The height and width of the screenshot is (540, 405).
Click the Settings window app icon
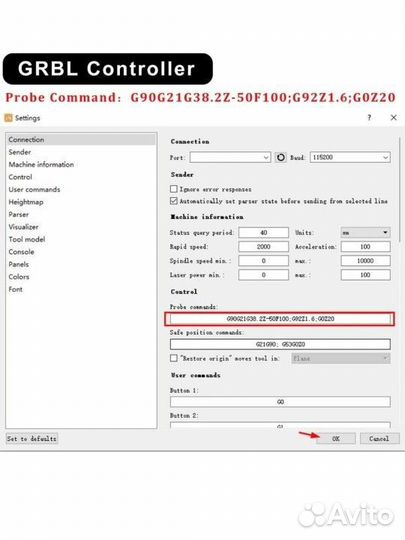(x=8, y=118)
